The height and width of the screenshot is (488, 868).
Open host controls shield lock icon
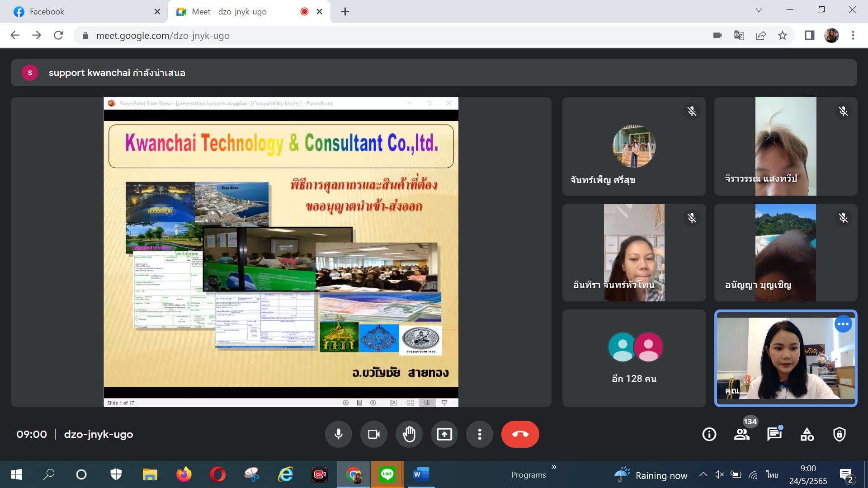[839, 434]
